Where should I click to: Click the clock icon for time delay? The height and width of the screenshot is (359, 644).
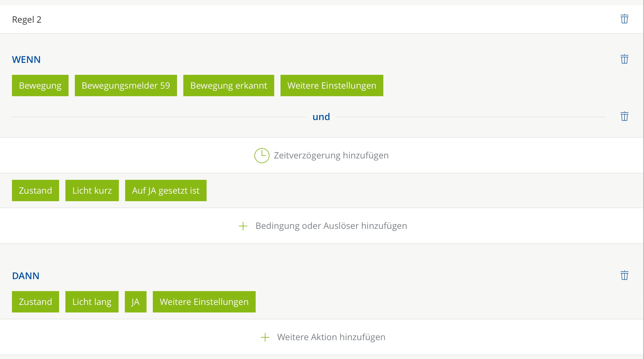click(x=262, y=156)
